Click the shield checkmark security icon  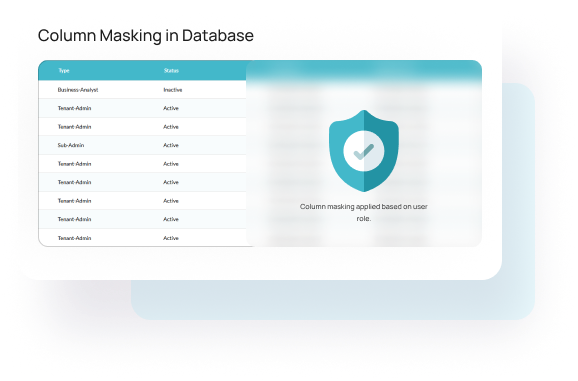[363, 151]
